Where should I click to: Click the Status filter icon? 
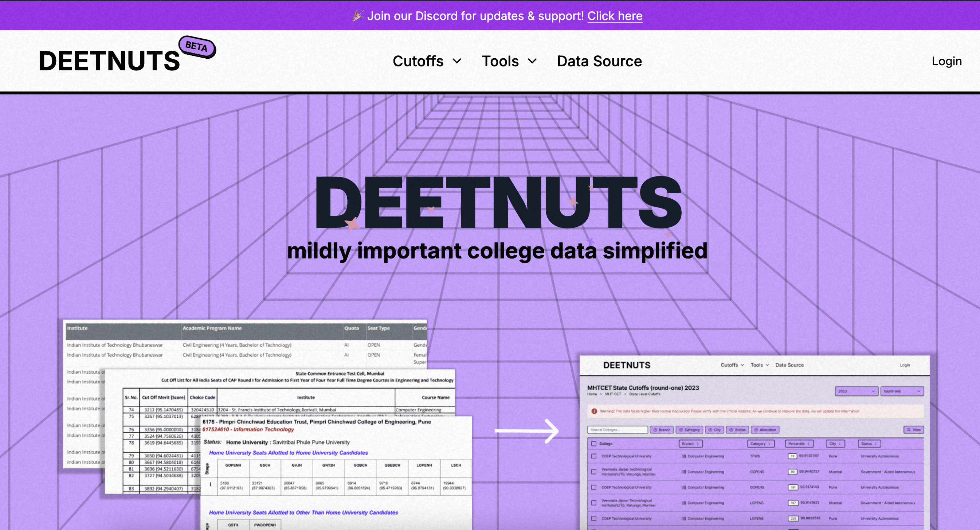click(x=731, y=430)
